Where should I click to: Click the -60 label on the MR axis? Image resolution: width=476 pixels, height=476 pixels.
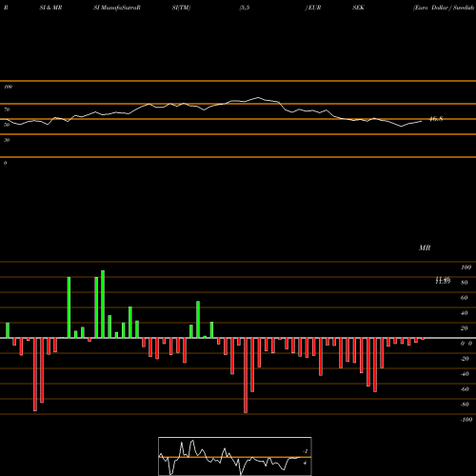point(465,389)
